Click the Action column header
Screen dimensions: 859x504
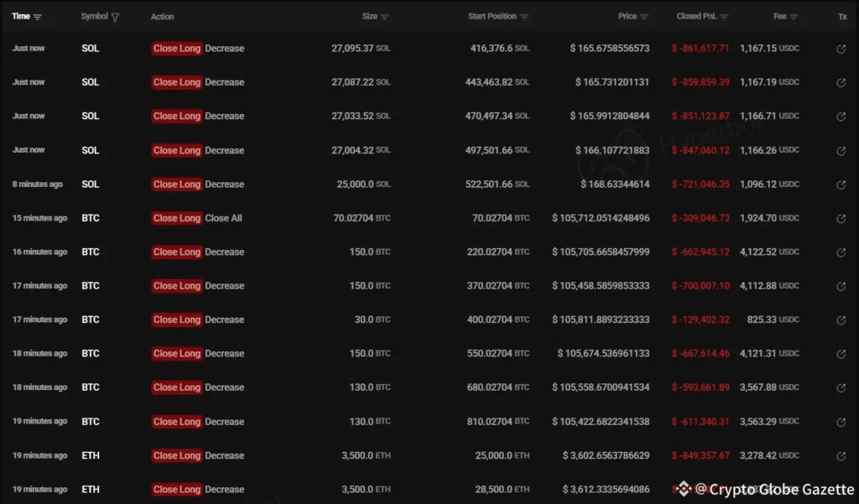[x=162, y=15]
